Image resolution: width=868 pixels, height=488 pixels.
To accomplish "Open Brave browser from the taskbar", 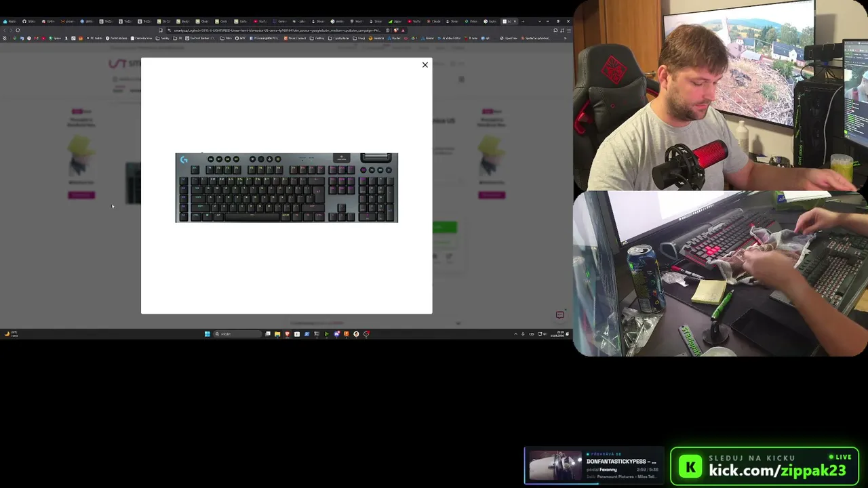I will coord(288,334).
